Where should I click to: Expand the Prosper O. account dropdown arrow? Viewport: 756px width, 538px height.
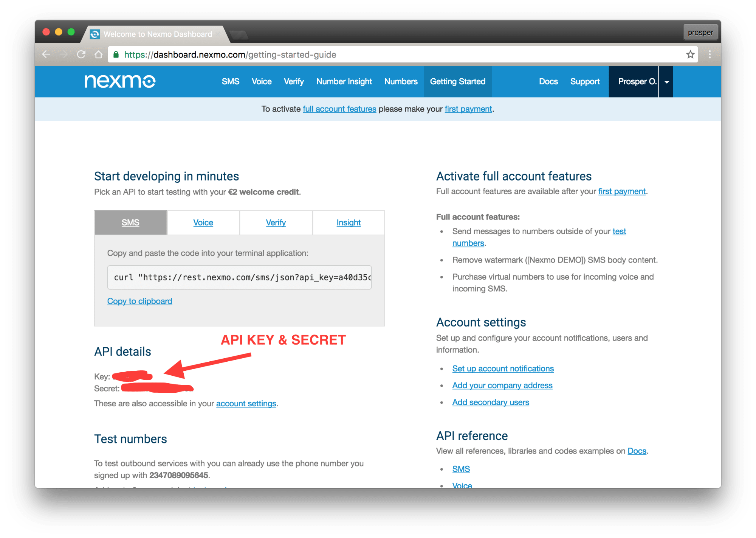coord(666,82)
